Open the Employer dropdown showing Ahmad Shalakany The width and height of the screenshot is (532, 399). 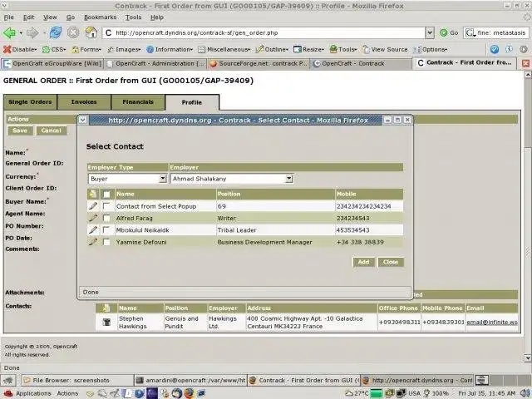point(231,179)
